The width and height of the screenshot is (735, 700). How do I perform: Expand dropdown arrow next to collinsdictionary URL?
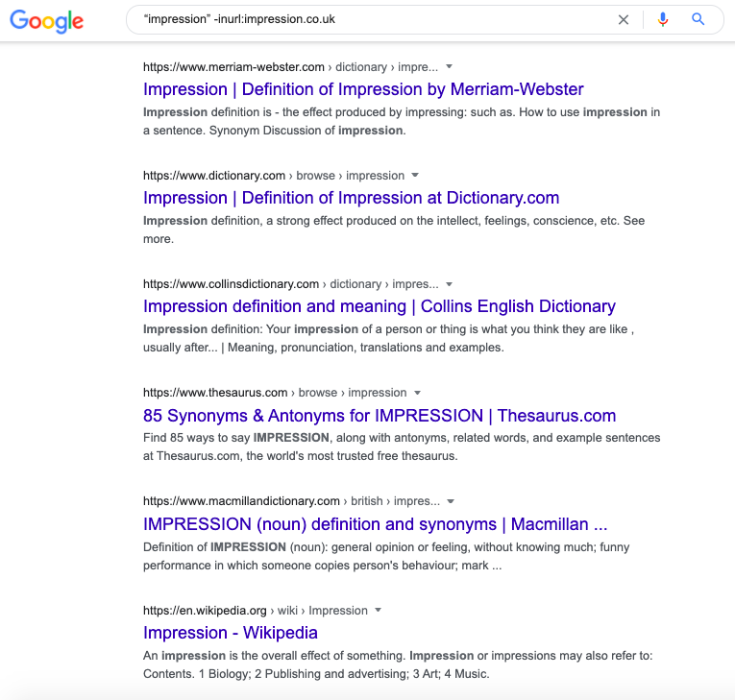coord(449,284)
